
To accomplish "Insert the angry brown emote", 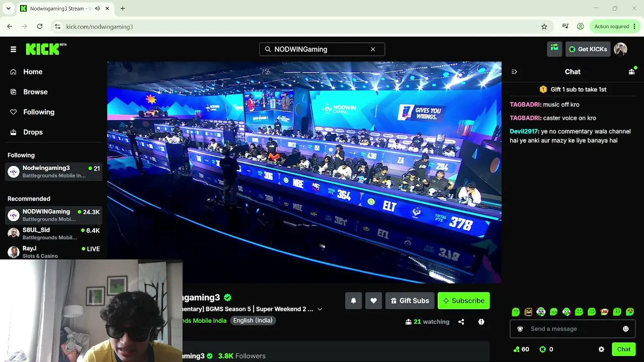I will click(x=528, y=312).
